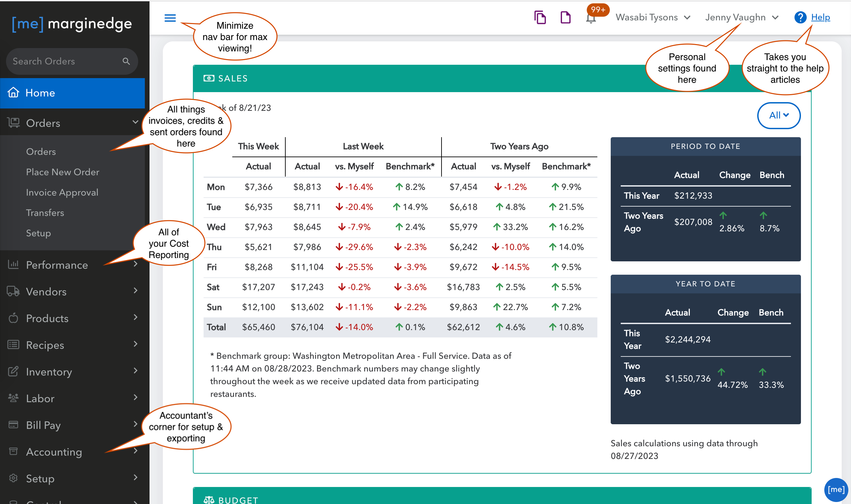Open the Wasabi Tysons location dropdown
Image resolution: width=851 pixels, height=504 pixels.
[652, 17]
